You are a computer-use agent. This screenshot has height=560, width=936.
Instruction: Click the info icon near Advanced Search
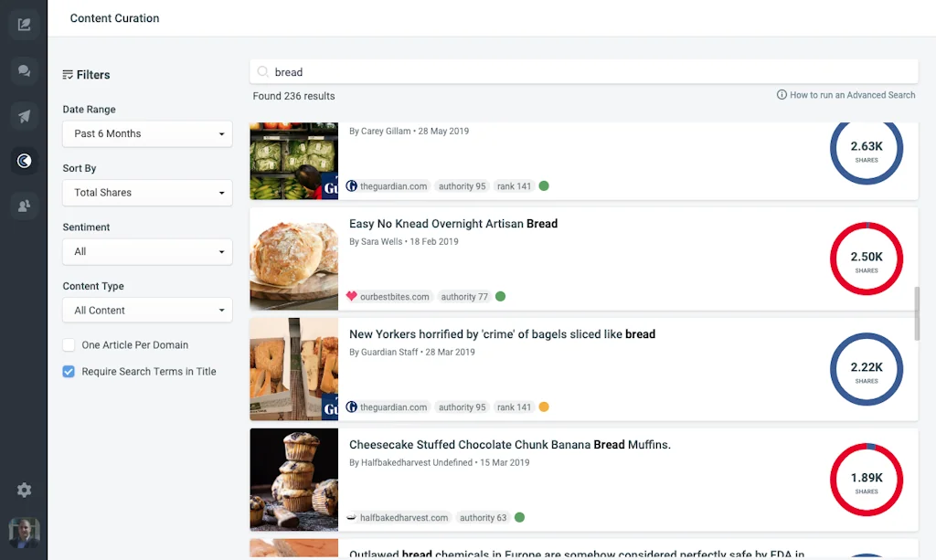point(783,94)
